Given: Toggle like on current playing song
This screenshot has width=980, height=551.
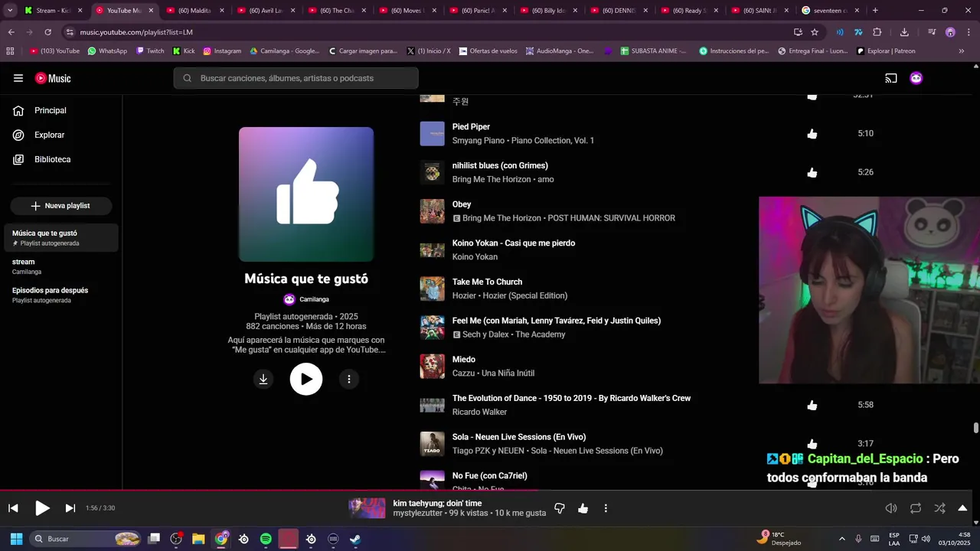Looking at the screenshot, I should click(x=583, y=508).
